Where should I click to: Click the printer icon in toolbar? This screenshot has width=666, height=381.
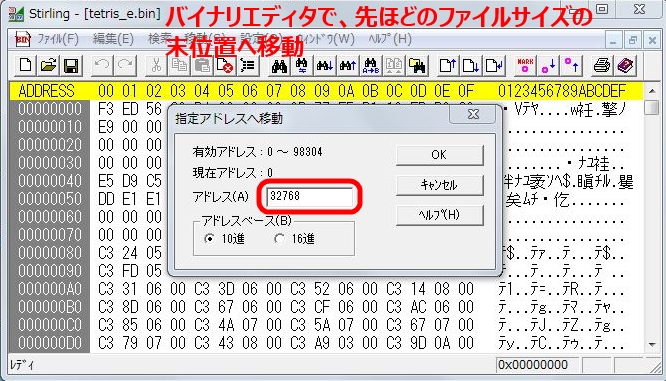tap(602, 65)
